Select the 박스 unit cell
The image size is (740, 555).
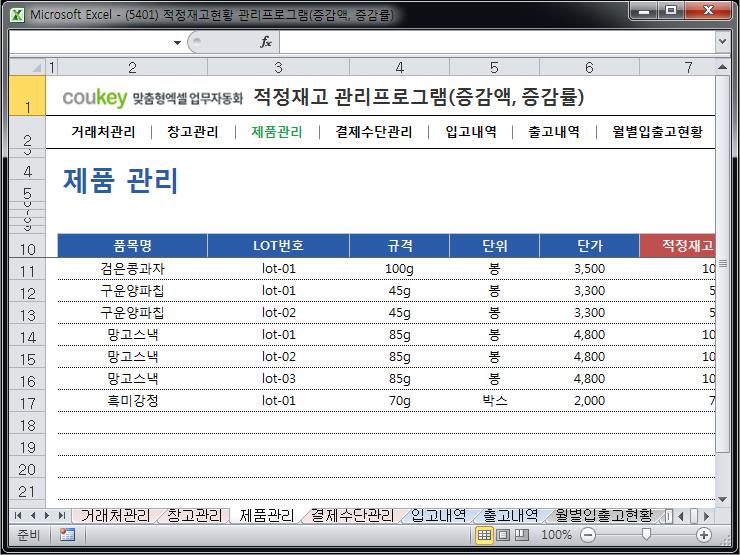tap(494, 401)
